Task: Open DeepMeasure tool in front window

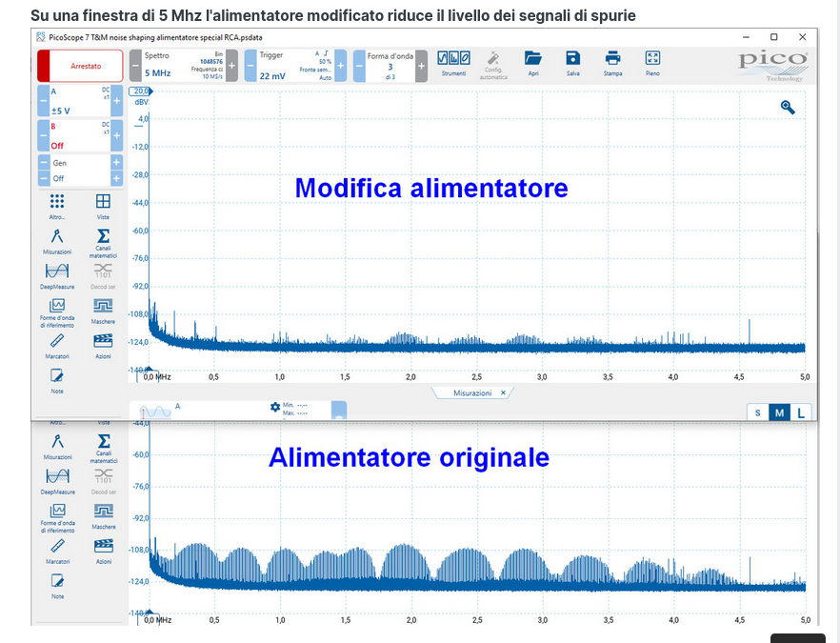Action: [57, 276]
